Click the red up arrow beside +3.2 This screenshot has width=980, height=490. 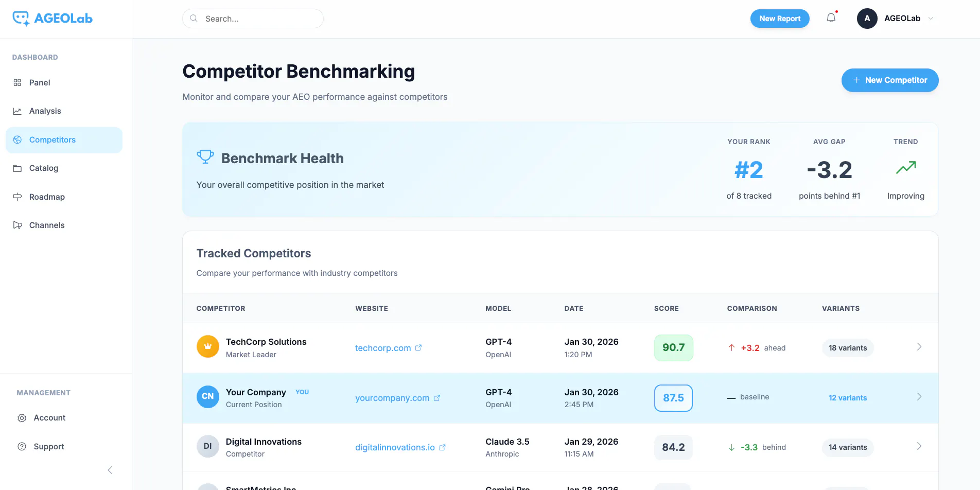(731, 348)
